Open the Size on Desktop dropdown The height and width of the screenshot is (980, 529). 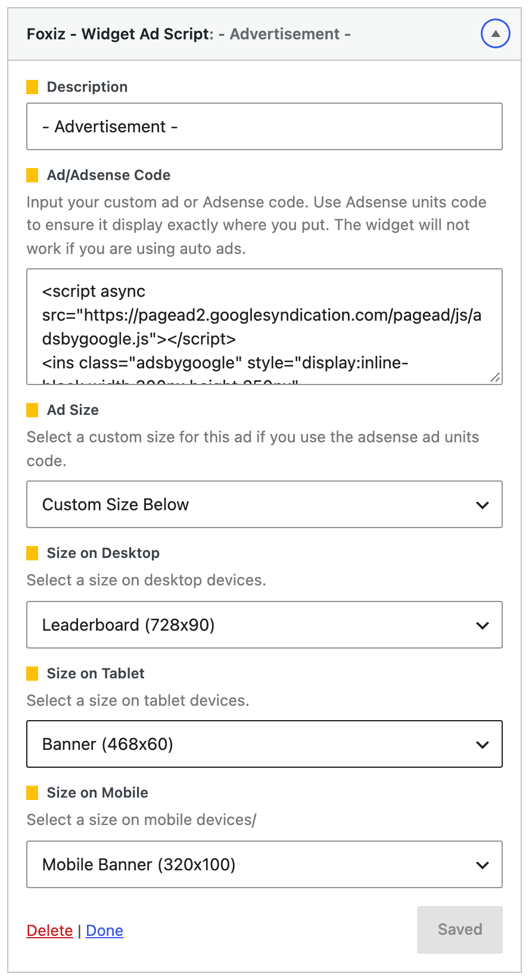click(264, 625)
